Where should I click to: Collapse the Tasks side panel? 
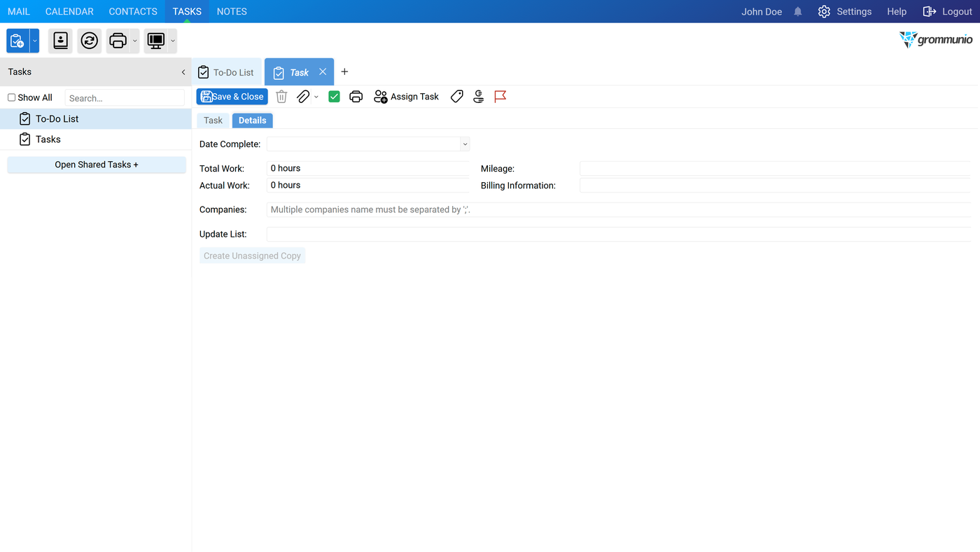[x=183, y=72]
